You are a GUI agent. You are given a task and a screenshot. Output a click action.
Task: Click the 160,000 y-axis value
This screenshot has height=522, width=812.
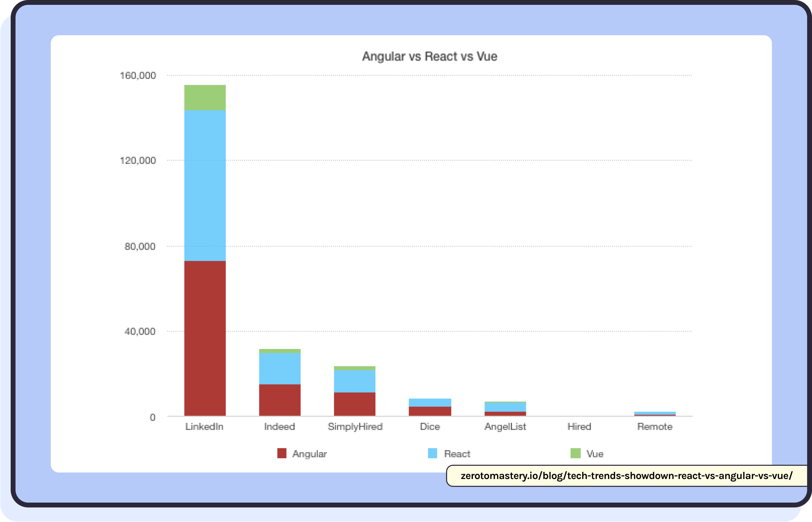(138, 75)
